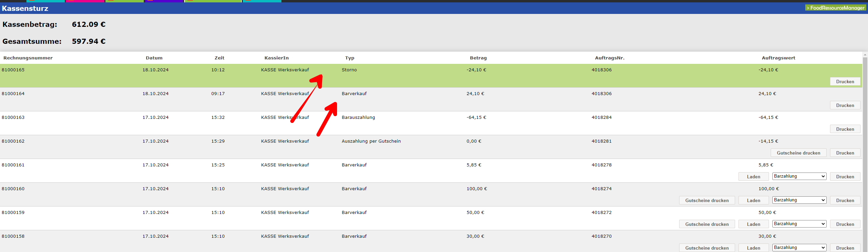
Task: Click the Auszahlung per Gutschein cell
Action: (371, 141)
